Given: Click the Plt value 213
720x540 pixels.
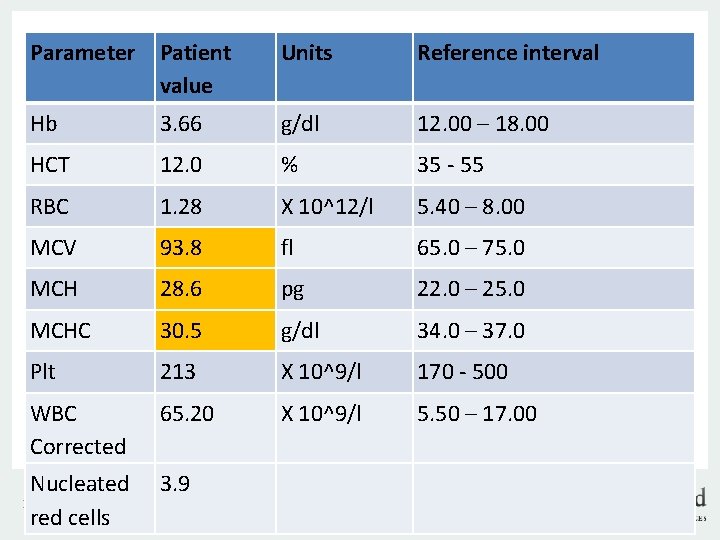Looking at the screenshot, I should (x=178, y=372).
